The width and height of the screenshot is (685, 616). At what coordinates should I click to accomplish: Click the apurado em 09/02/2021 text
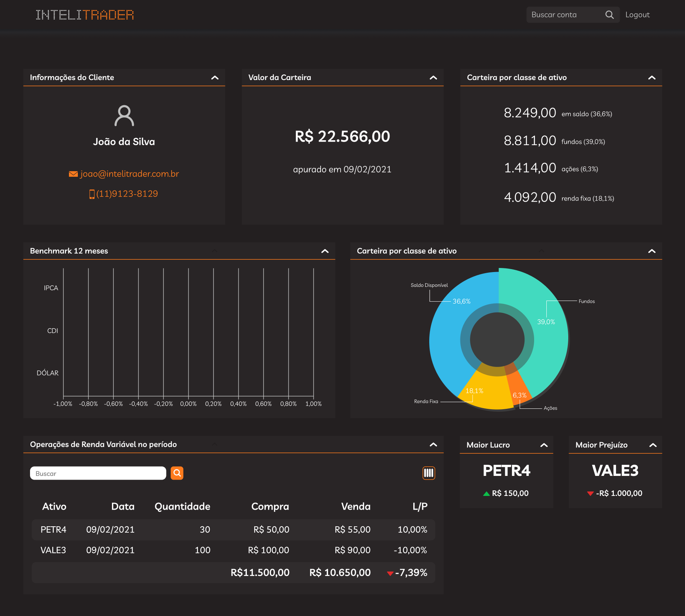point(342,169)
